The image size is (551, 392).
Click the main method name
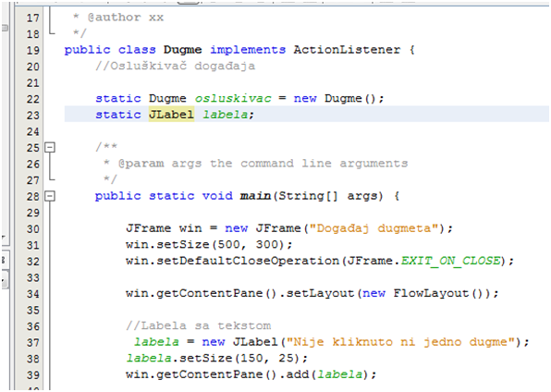click(255, 195)
